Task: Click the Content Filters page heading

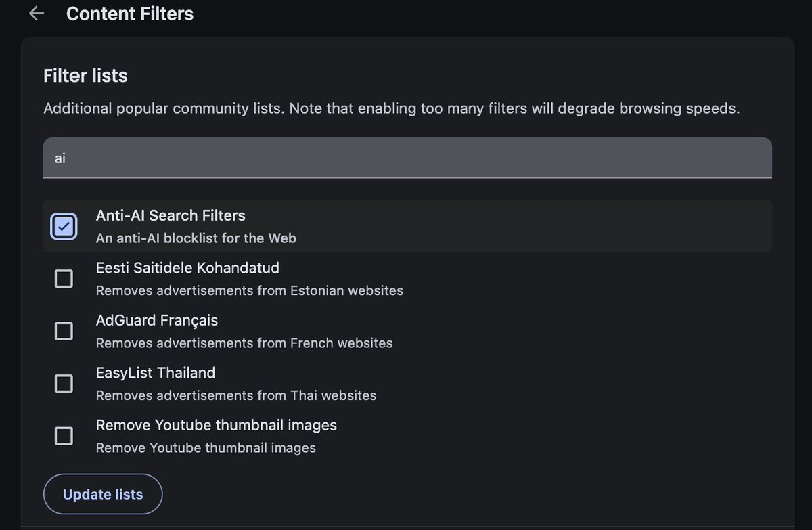Action: click(130, 14)
